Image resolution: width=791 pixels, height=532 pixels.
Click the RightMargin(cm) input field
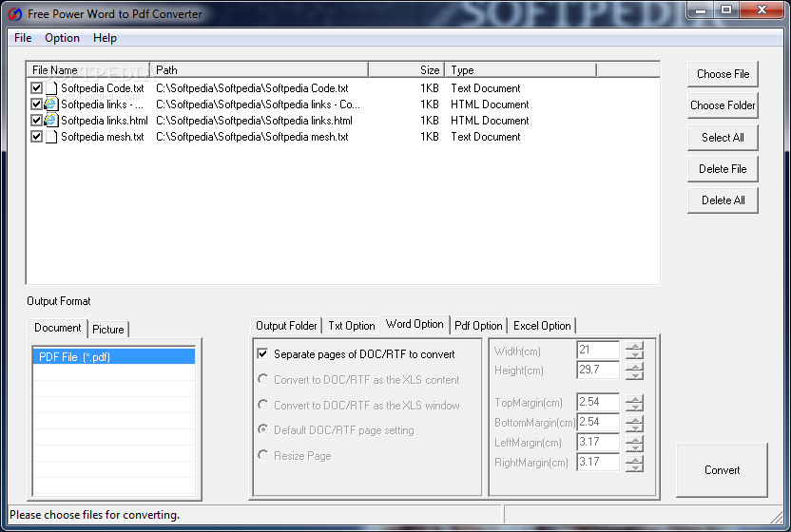[598, 462]
